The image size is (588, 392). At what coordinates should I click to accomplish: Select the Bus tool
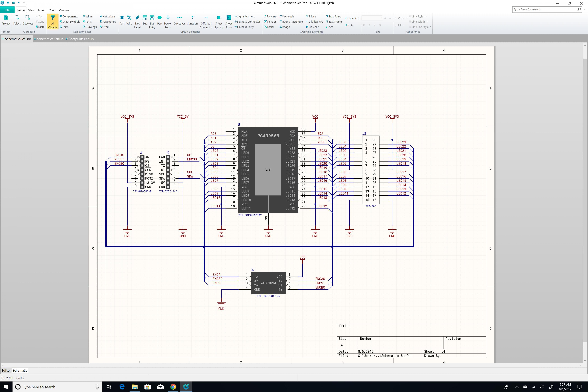click(x=145, y=20)
